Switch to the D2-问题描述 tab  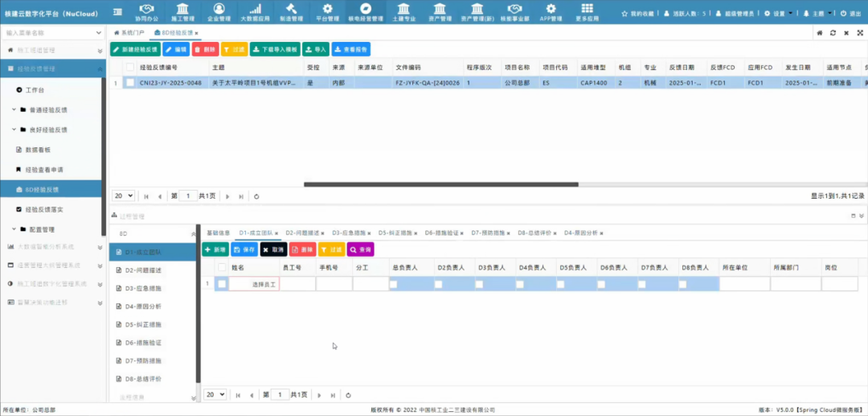(302, 233)
